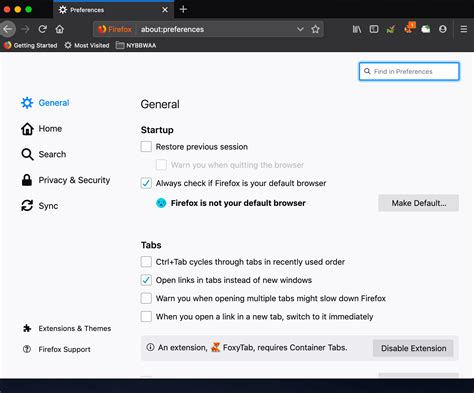Open the hamburger application menu
The width and height of the screenshot is (474, 393).
pyautogui.click(x=464, y=29)
